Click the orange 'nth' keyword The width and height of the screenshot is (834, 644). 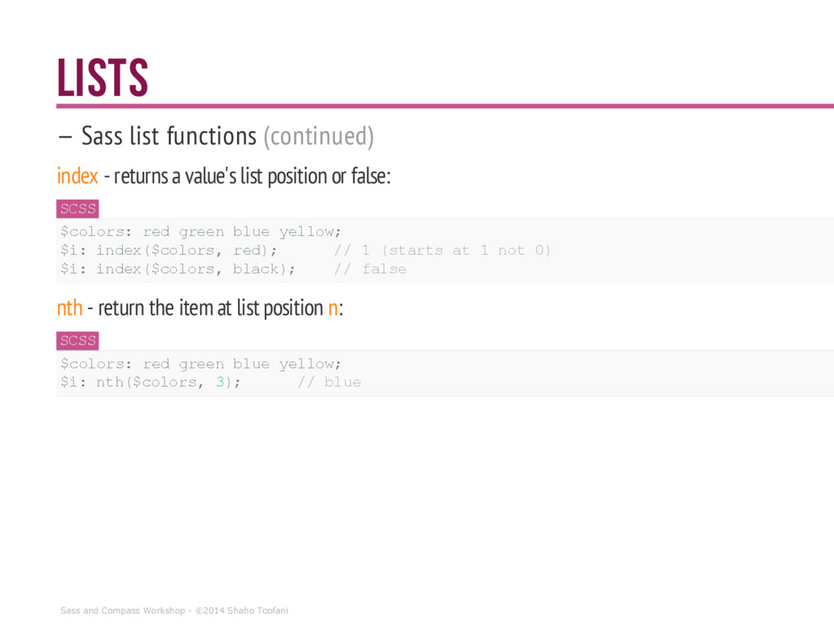pyautogui.click(x=70, y=308)
